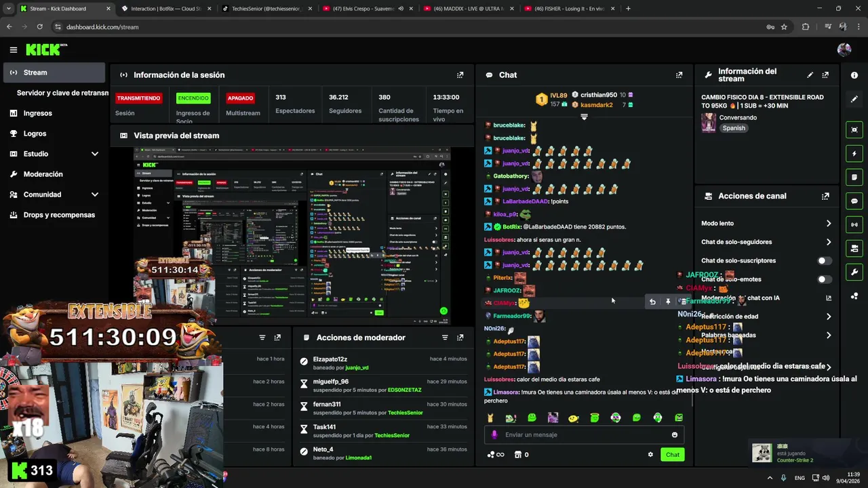
Task: Open Limonada1 moderator name link
Action: coord(359,457)
